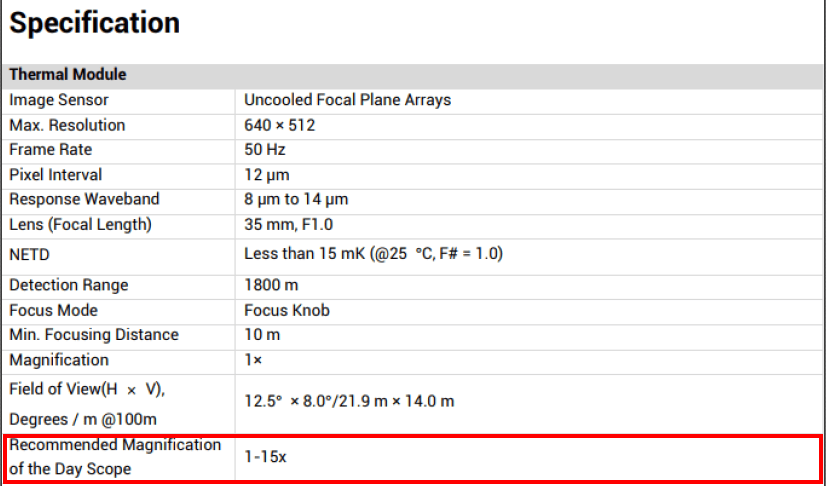Click the NETD row label
Screen dimensions: 826x486
30,254
